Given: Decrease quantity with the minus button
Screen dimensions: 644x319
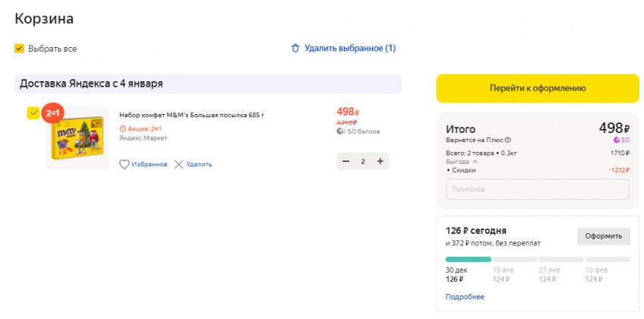Looking at the screenshot, I should tap(346, 161).
